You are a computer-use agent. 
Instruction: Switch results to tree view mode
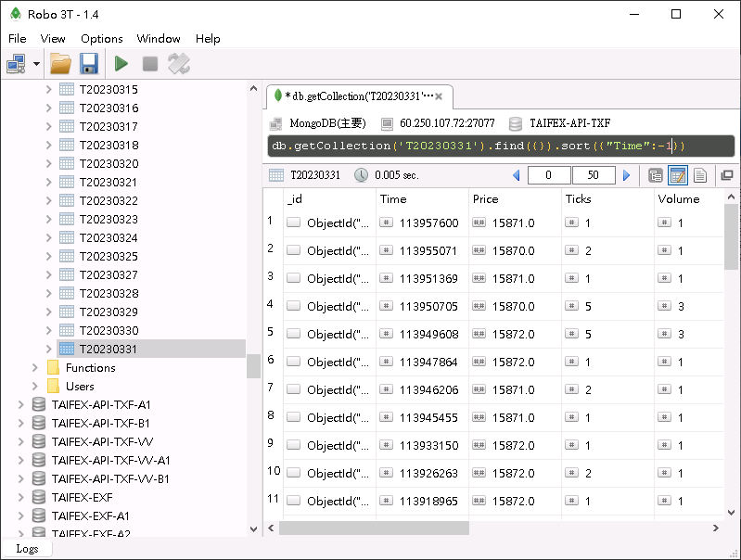tap(656, 175)
